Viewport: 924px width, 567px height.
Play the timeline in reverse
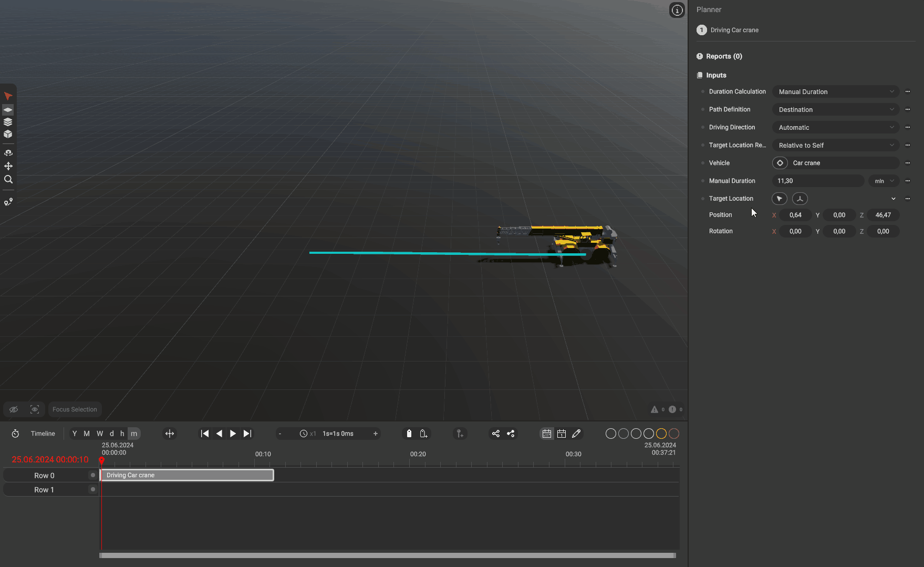(219, 434)
